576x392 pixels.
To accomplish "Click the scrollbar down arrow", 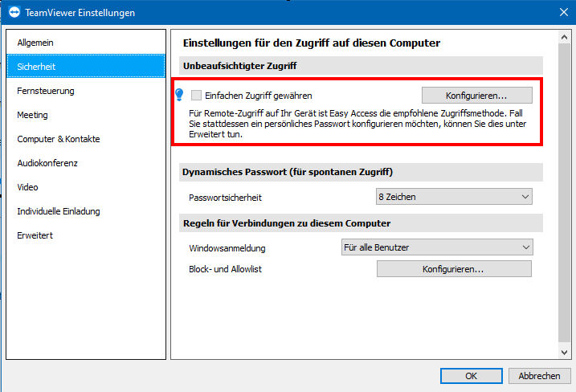I will point(564,353).
